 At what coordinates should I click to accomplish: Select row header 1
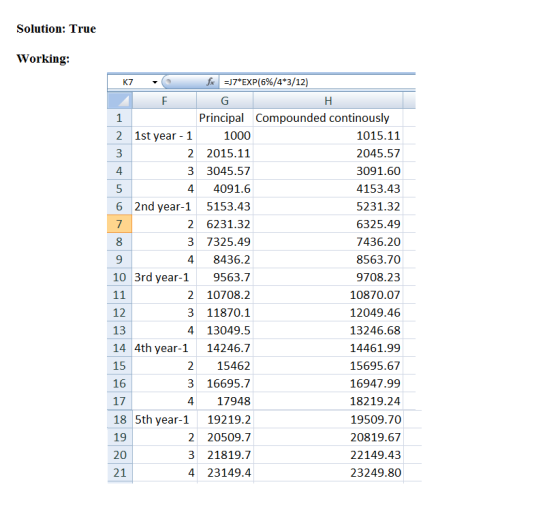(120, 118)
